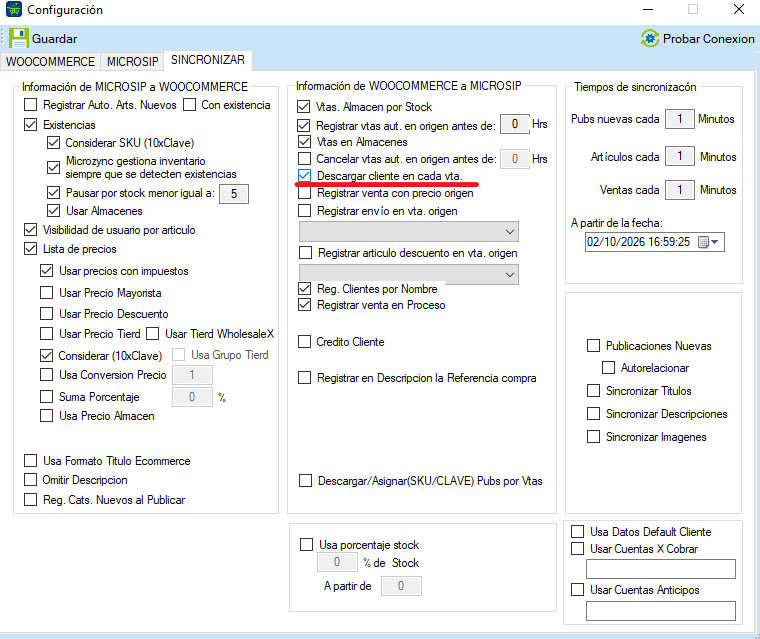This screenshot has height=639, width=760.
Task: Click the Pausar por stock value field
Action: [234, 194]
